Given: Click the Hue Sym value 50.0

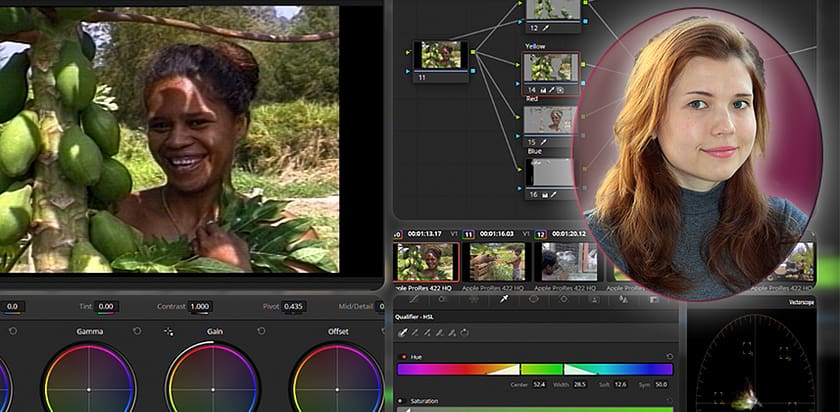Looking at the screenshot, I should pyautogui.click(x=661, y=385).
